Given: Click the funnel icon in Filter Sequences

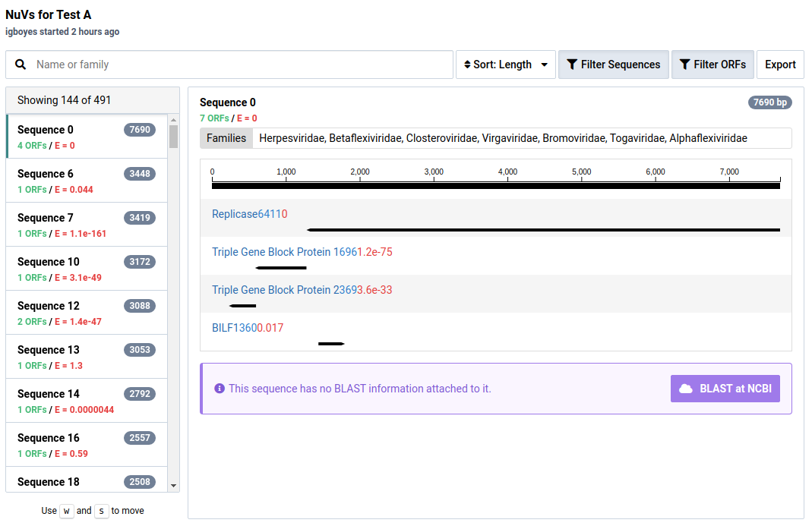Looking at the screenshot, I should (572, 65).
